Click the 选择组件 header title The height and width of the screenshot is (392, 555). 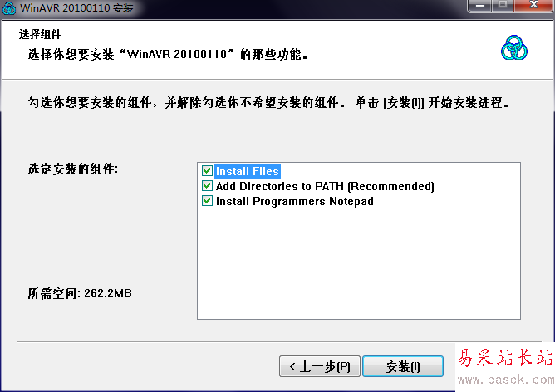(41, 34)
